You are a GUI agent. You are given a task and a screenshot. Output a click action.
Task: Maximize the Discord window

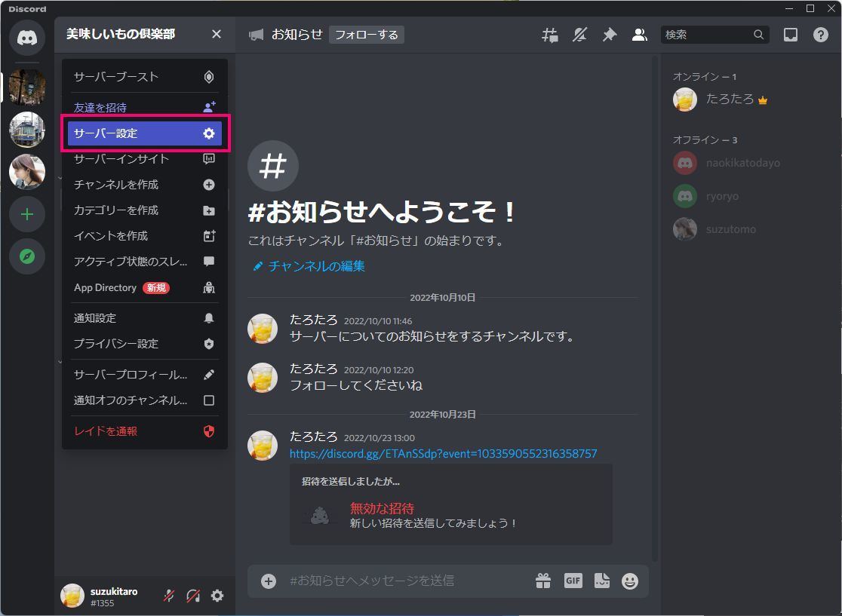point(810,8)
